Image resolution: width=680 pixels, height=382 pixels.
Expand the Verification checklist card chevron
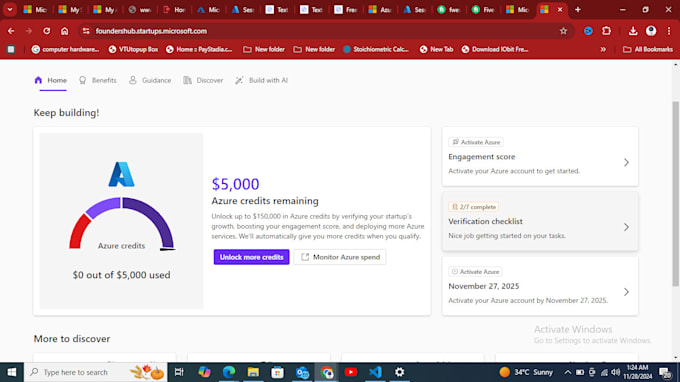tap(626, 227)
